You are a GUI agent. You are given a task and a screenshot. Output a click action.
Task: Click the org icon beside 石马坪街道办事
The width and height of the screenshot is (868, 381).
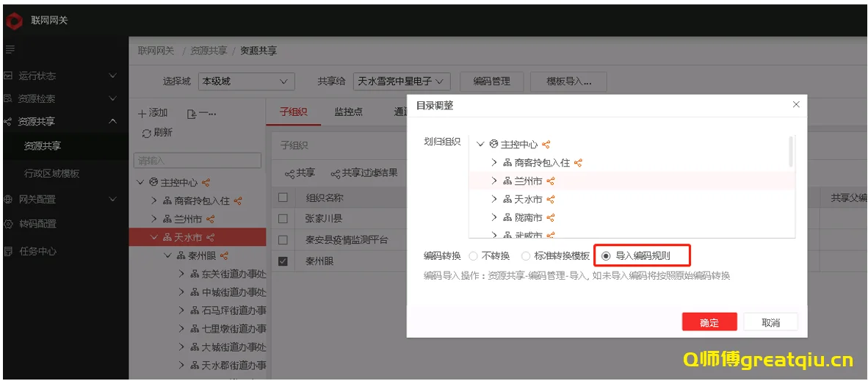click(x=195, y=310)
